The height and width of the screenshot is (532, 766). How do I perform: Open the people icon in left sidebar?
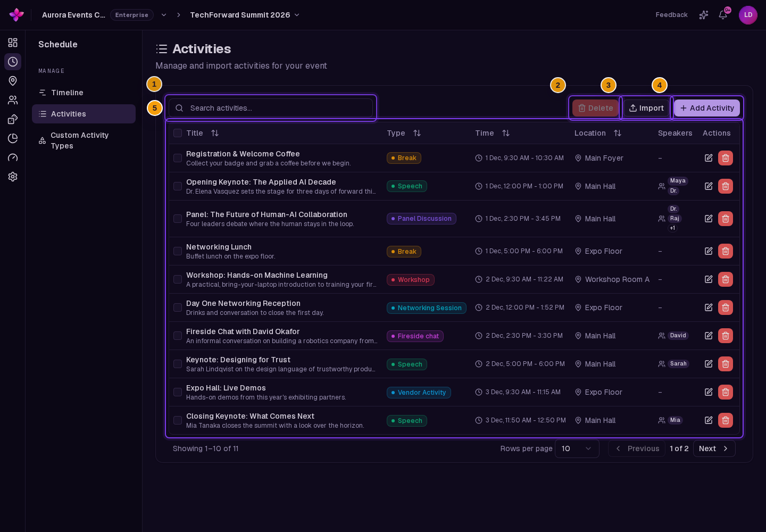[x=13, y=100]
